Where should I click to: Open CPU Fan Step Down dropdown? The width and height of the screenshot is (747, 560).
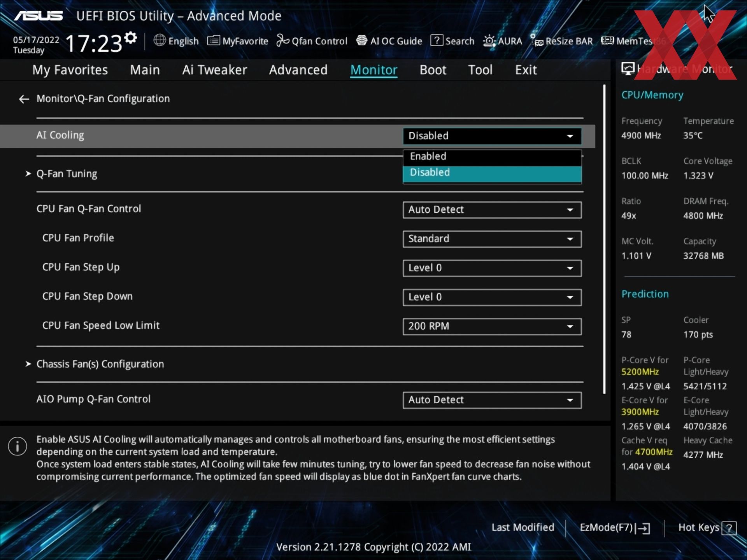pyautogui.click(x=492, y=297)
